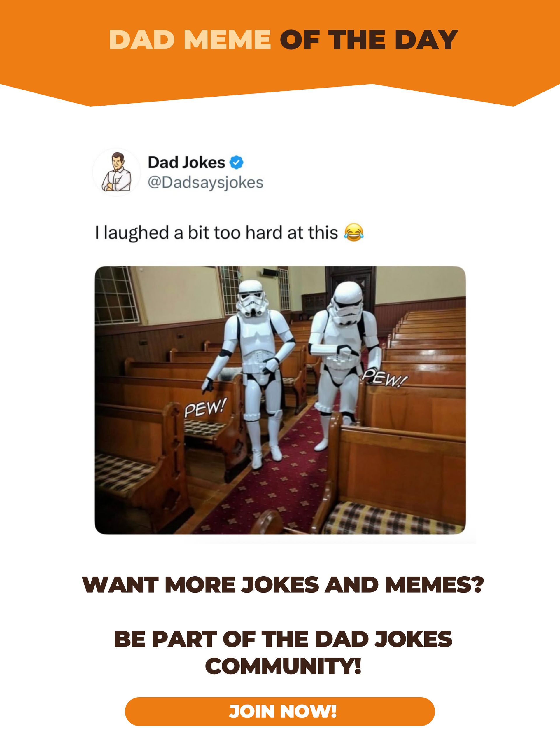Click the "OF THE DAY" header text
Image resolution: width=560 pixels, height=744 pixels.
pos(369,40)
